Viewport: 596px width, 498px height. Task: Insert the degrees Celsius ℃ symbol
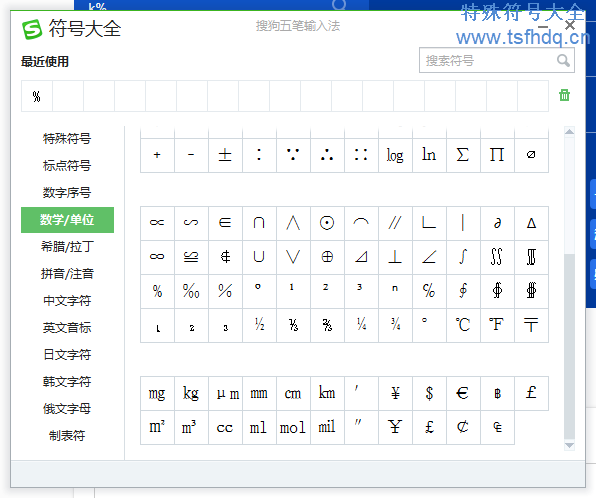pos(463,325)
